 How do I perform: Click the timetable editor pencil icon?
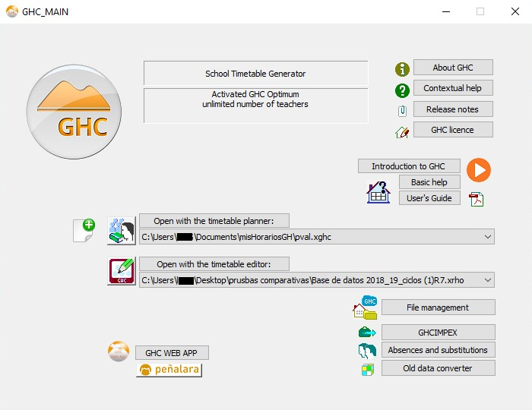point(122,271)
